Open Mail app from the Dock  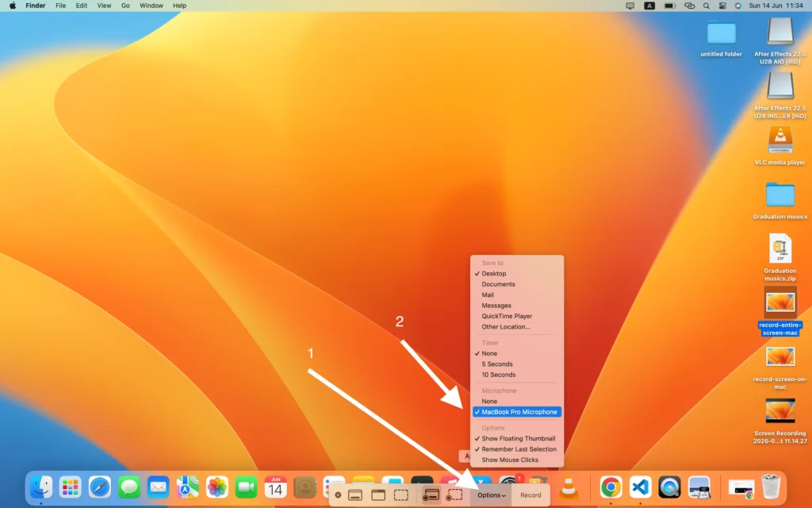(158, 487)
